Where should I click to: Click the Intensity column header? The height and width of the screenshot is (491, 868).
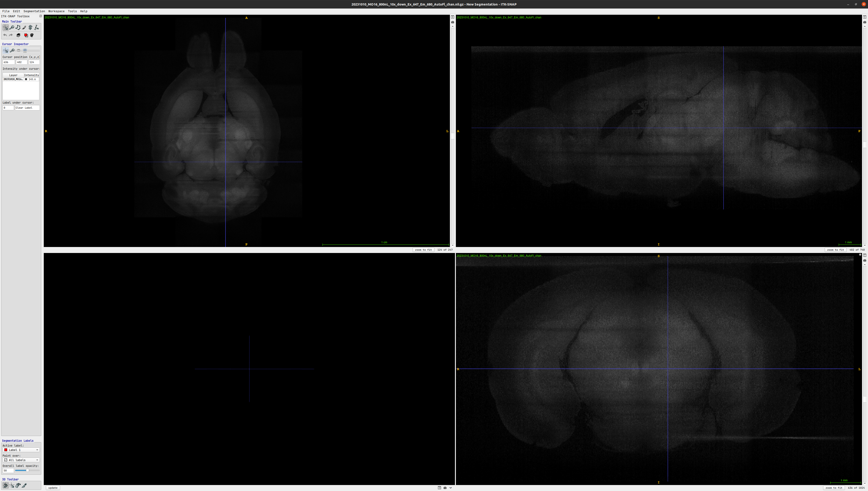pos(31,75)
